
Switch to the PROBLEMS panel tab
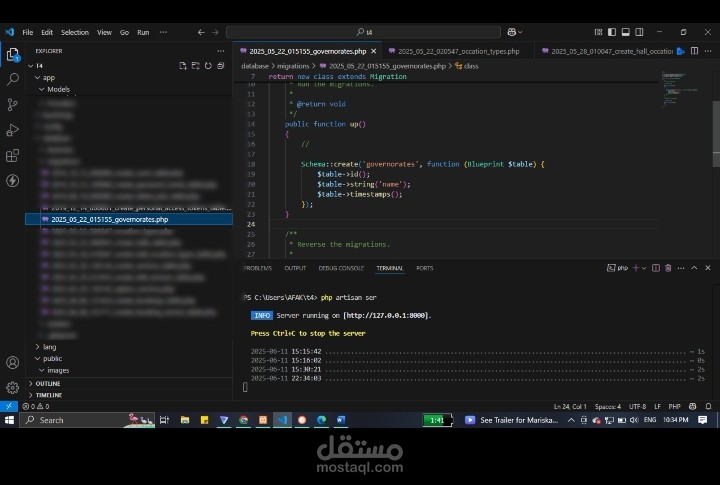click(258, 268)
